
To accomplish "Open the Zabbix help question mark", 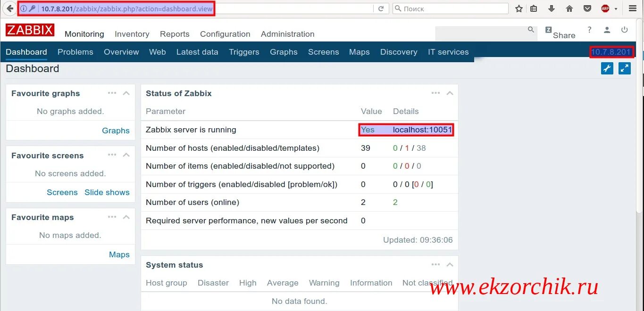I will [x=589, y=30].
